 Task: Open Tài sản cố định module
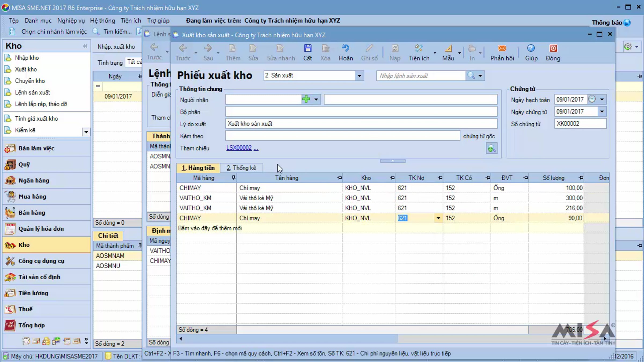pyautogui.click(x=46, y=277)
